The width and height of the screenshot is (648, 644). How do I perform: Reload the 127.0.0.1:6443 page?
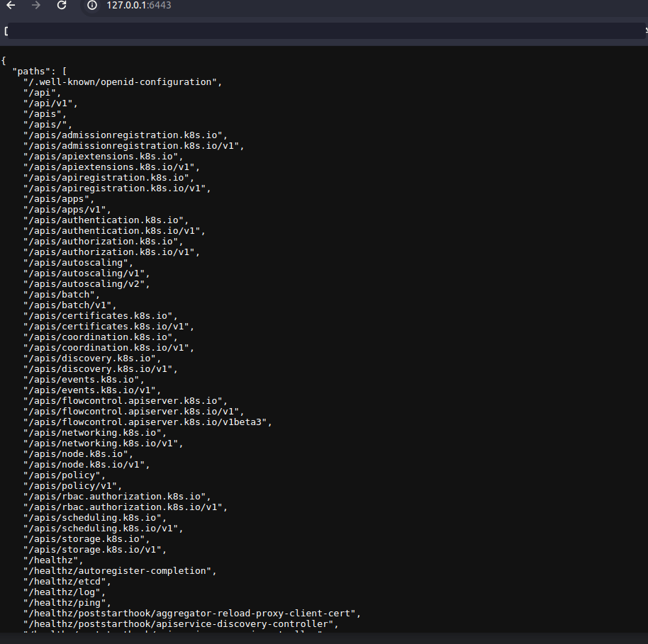coord(62,6)
